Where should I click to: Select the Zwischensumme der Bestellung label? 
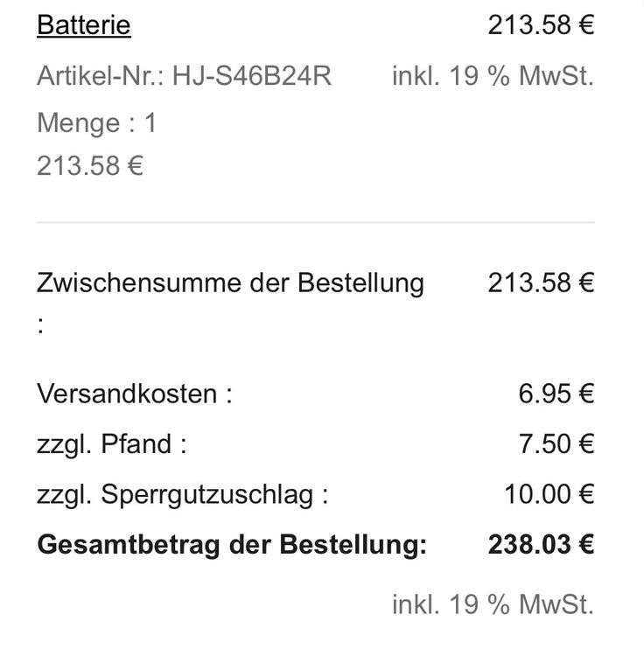pos(230,283)
